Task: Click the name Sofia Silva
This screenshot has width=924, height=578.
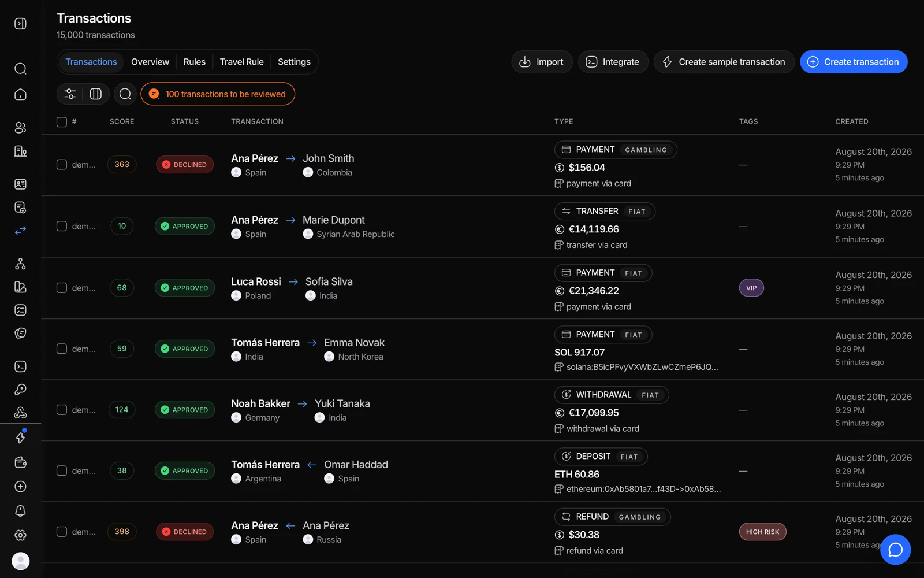Action: point(329,281)
